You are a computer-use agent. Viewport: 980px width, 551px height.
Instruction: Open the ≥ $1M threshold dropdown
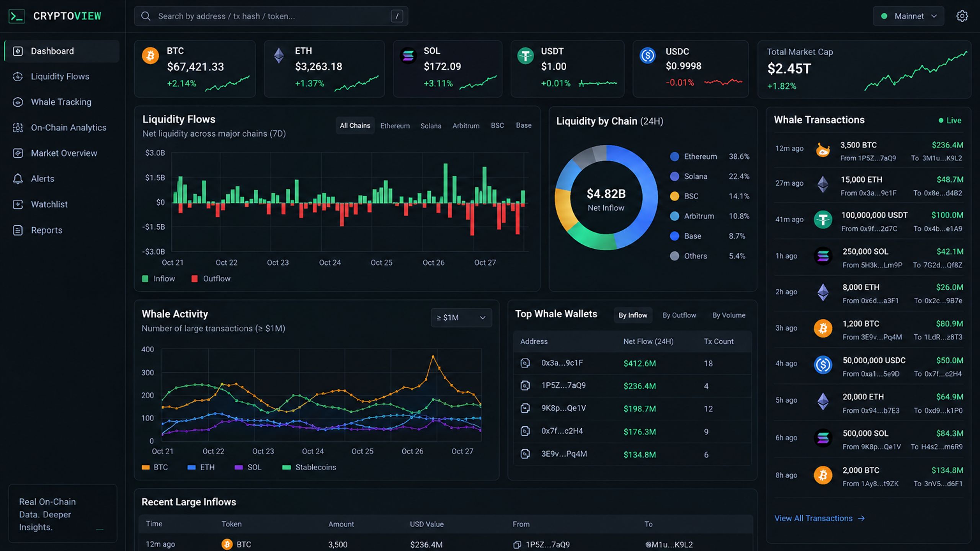(x=461, y=318)
